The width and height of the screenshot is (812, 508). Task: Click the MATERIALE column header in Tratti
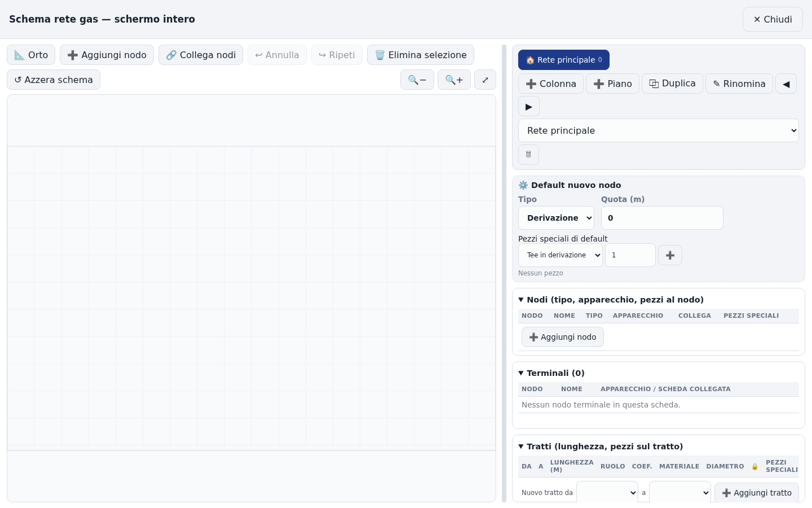(679, 466)
